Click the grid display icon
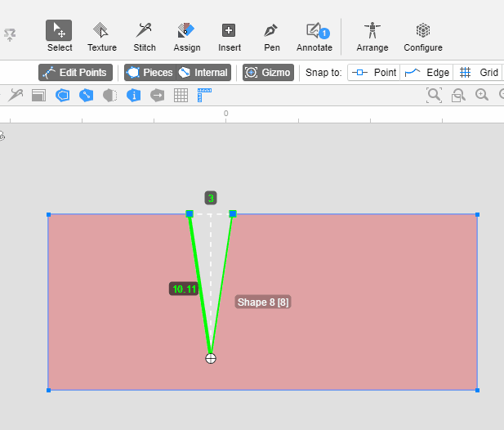The height and width of the screenshot is (430, 504). coord(181,96)
